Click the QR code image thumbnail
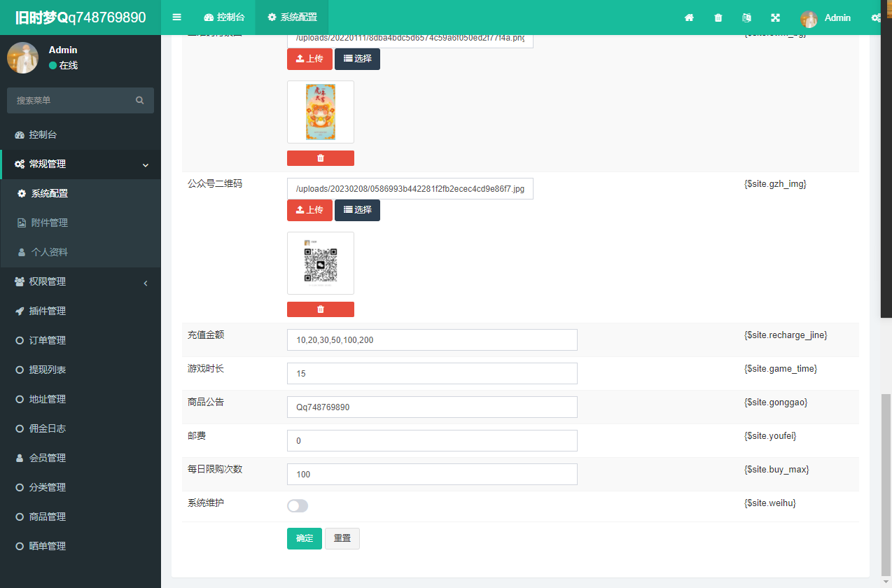 [x=321, y=263]
